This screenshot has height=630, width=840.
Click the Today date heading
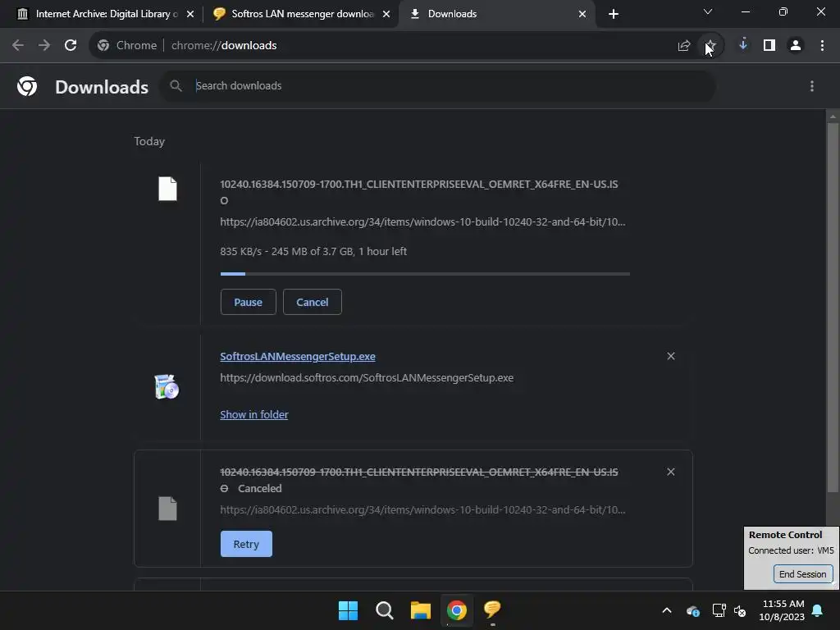(149, 141)
